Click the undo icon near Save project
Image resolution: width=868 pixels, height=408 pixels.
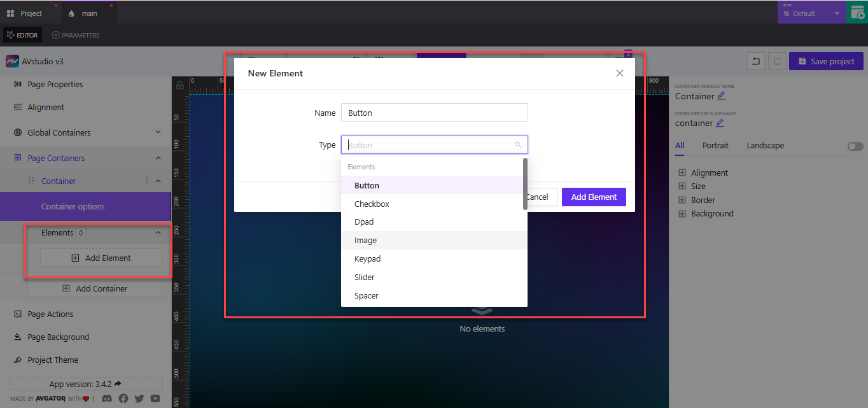click(x=755, y=60)
